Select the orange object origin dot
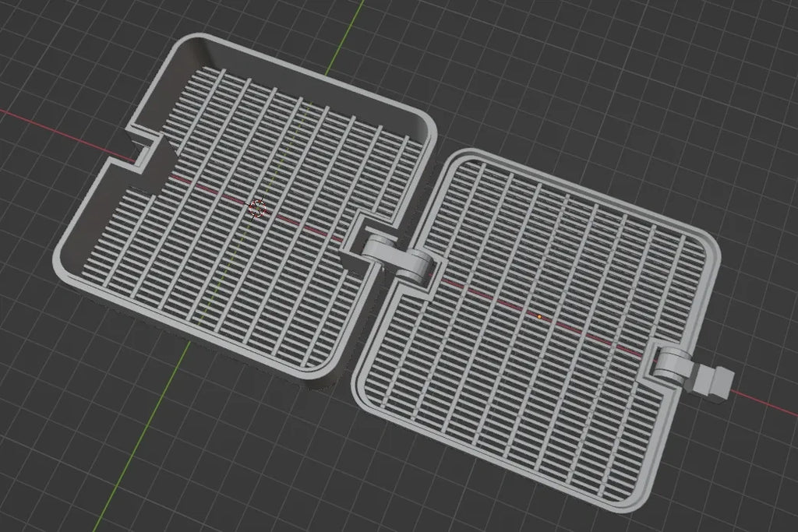The image size is (798, 532). click(x=540, y=317)
